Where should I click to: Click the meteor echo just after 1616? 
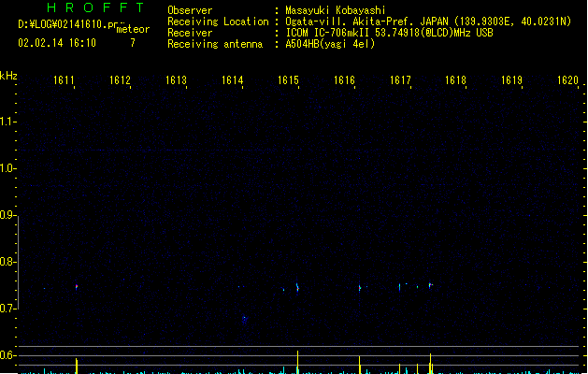coord(360,288)
